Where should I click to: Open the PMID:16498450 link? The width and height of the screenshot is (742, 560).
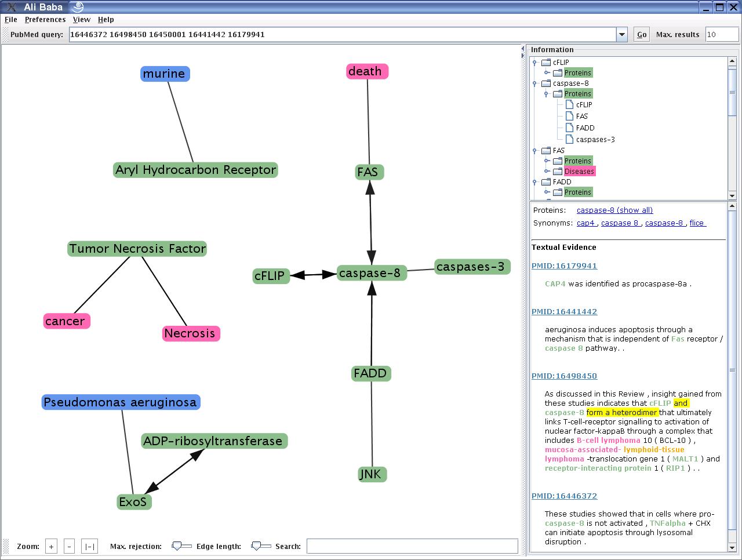click(x=564, y=376)
